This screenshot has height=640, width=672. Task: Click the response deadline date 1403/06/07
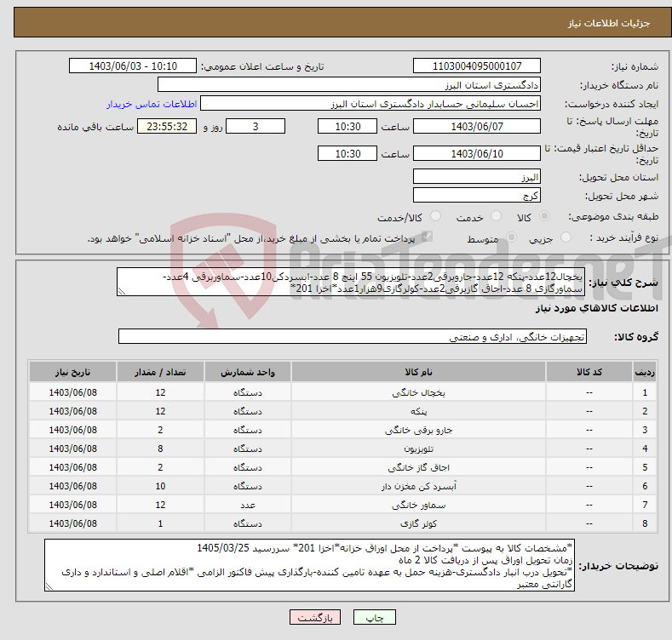(x=477, y=126)
